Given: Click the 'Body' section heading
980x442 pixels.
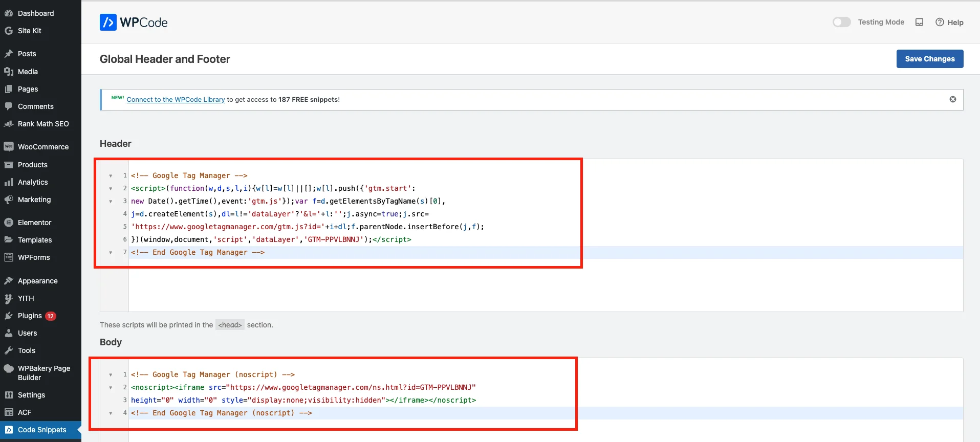Looking at the screenshot, I should point(111,342).
